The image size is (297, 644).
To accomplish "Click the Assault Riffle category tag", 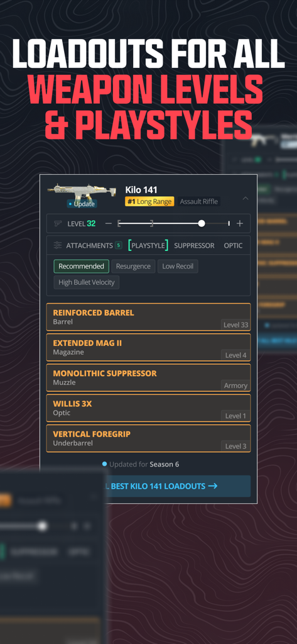I will (199, 201).
